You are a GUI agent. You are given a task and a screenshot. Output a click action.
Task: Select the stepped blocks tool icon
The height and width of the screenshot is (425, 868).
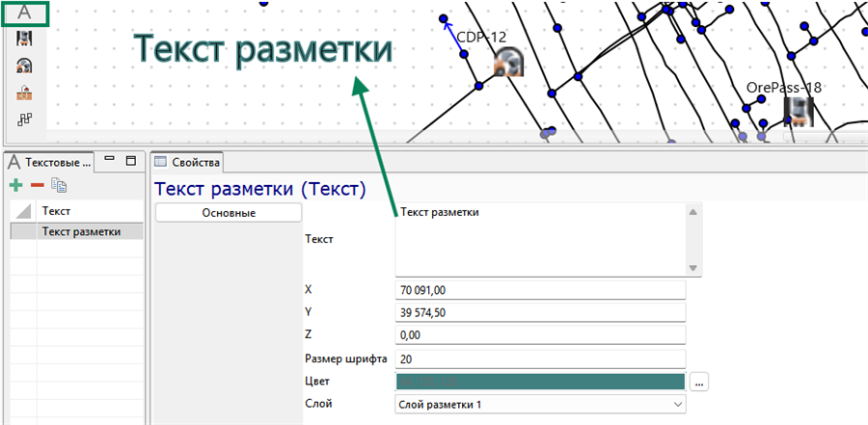24,119
